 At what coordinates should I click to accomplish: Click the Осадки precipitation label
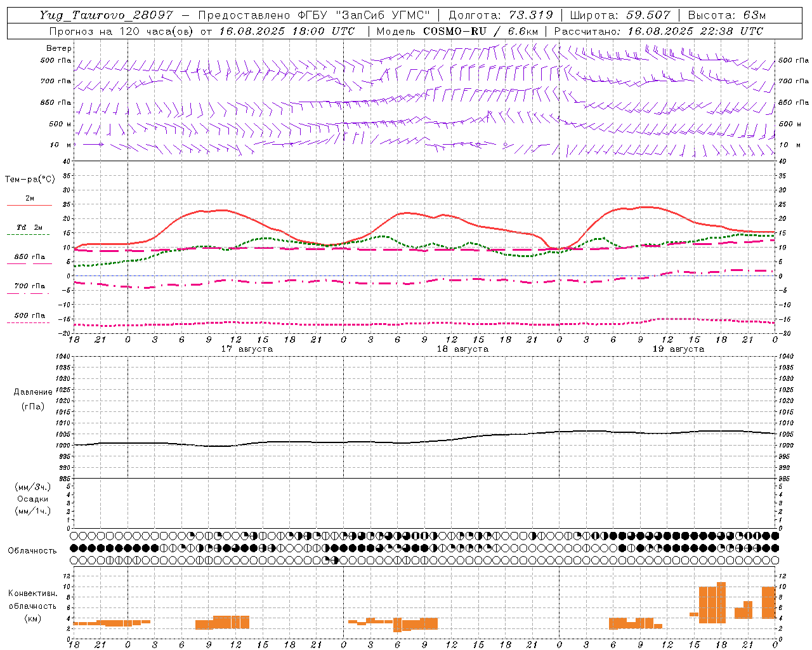click(33, 499)
